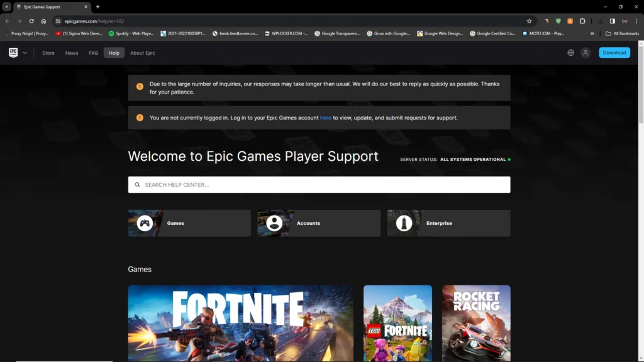Click the person icon on Accounts card

274,223
